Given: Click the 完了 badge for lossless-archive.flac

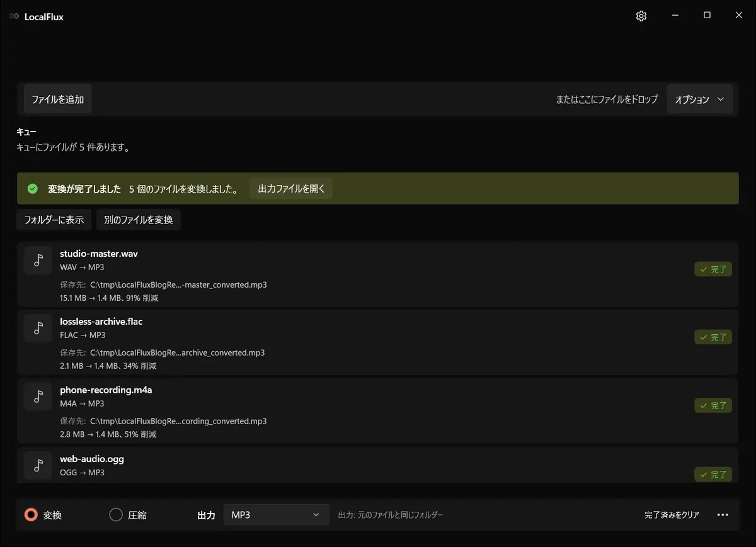Looking at the screenshot, I should click(713, 337).
